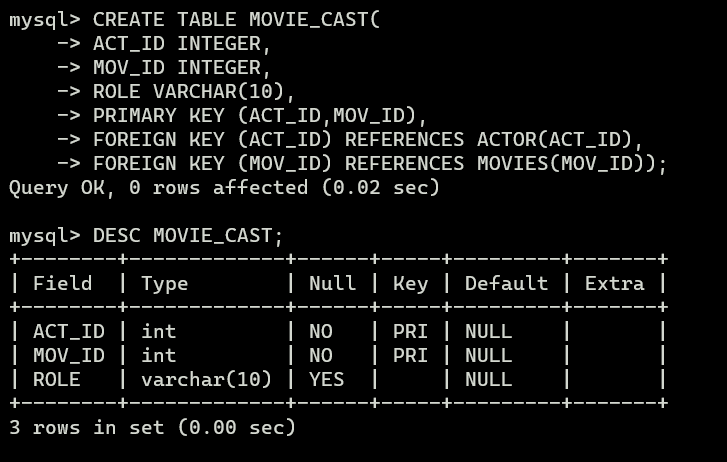Click the DESC MOVIE_CAST; command
Image resolution: width=727 pixels, height=462 pixels.
[x=188, y=236]
